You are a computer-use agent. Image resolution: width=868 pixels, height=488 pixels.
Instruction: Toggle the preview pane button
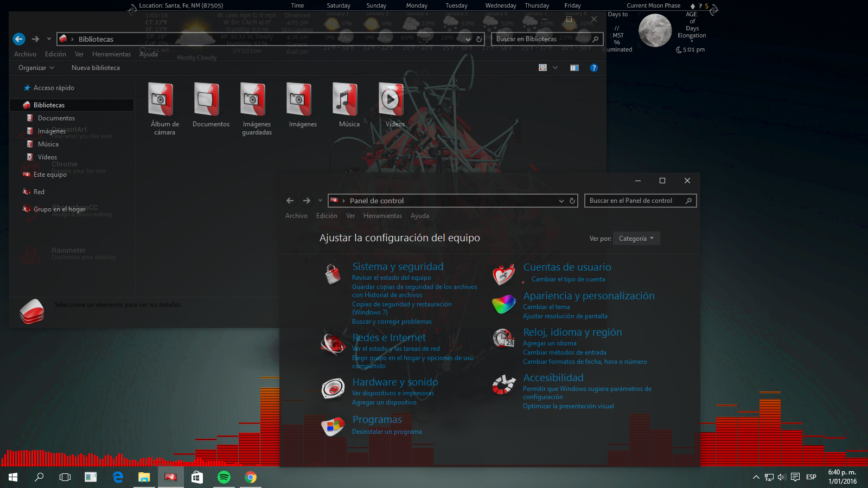(x=574, y=68)
